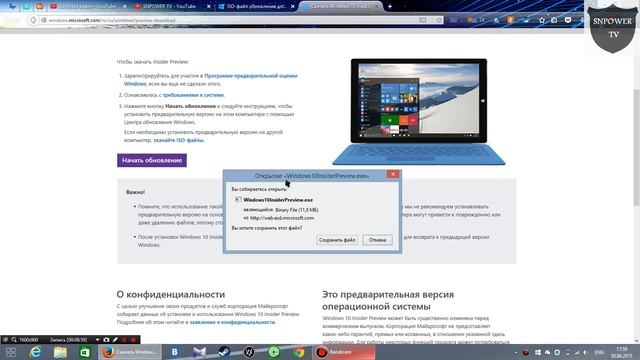
Task: Click the http://web.esd.microsoft.com source text
Action: (282, 218)
